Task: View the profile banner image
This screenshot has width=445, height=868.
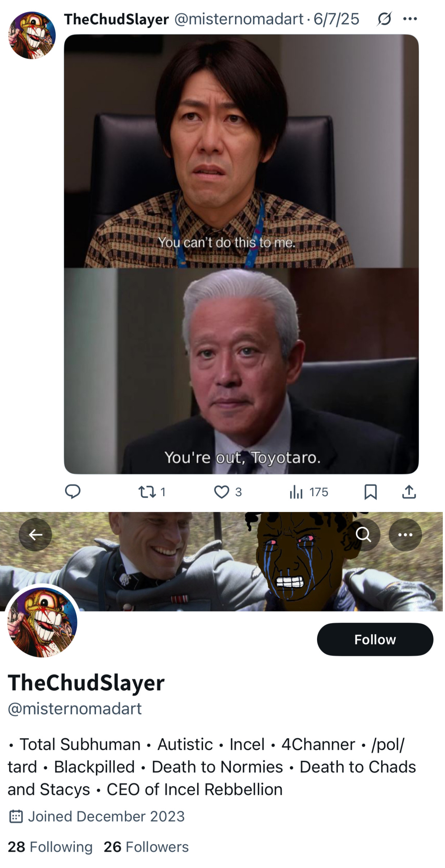Action: (x=221, y=561)
